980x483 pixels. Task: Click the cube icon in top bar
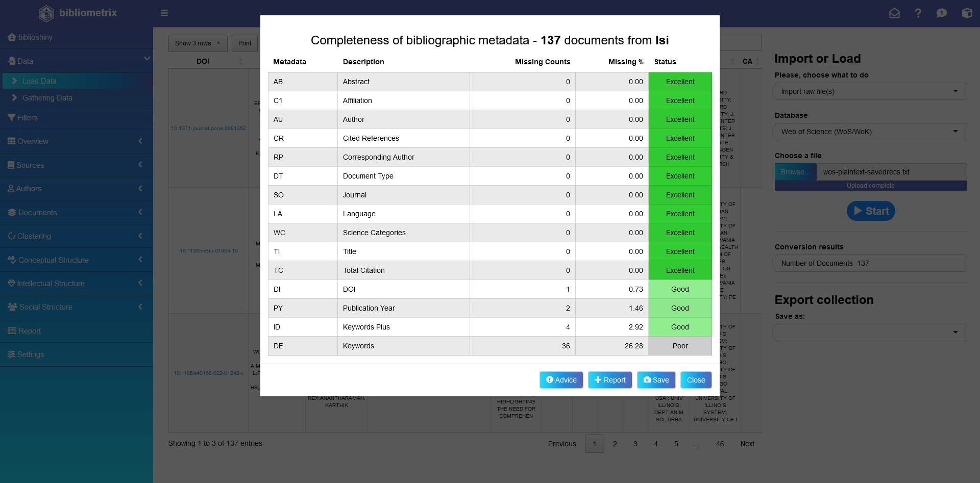[967, 13]
